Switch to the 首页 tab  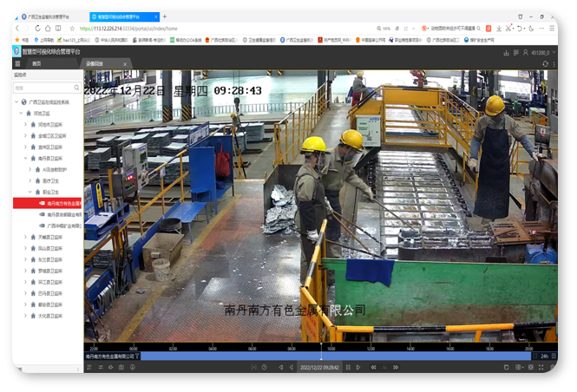pos(36,63)
